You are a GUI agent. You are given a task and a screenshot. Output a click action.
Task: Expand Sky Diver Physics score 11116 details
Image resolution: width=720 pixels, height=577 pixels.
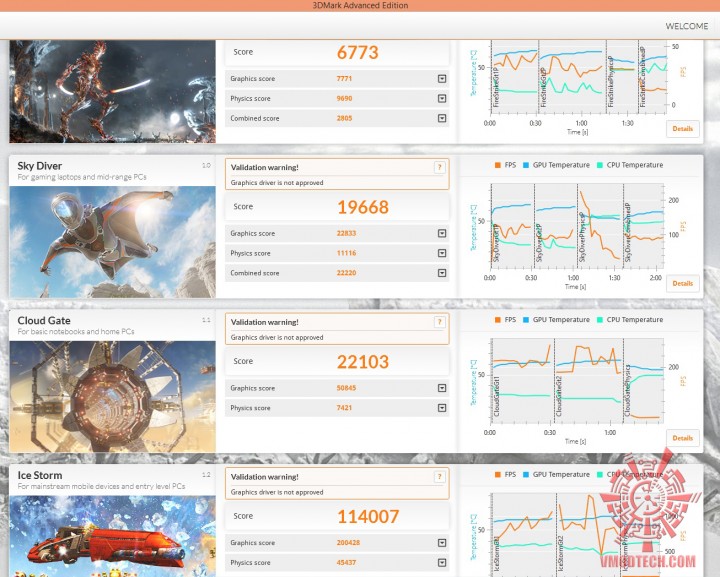[x=442, y=253]
